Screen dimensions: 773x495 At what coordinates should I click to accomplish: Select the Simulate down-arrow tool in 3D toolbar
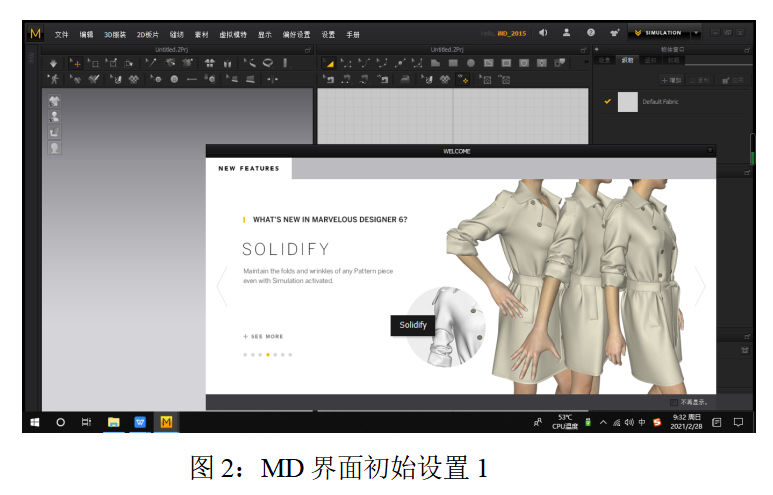click(53, 63)
